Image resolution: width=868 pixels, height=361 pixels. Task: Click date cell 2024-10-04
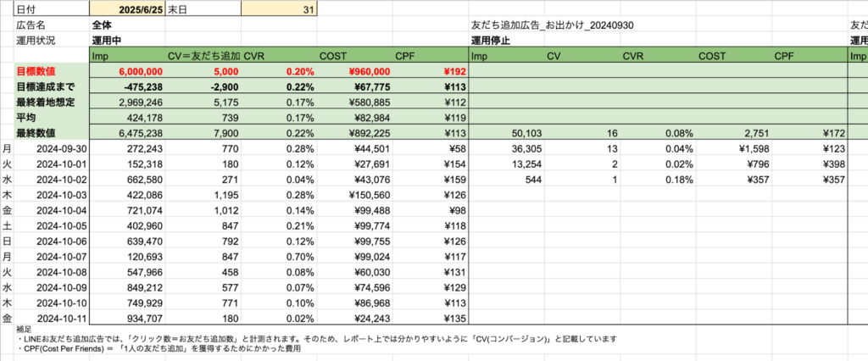coord(52,210)
